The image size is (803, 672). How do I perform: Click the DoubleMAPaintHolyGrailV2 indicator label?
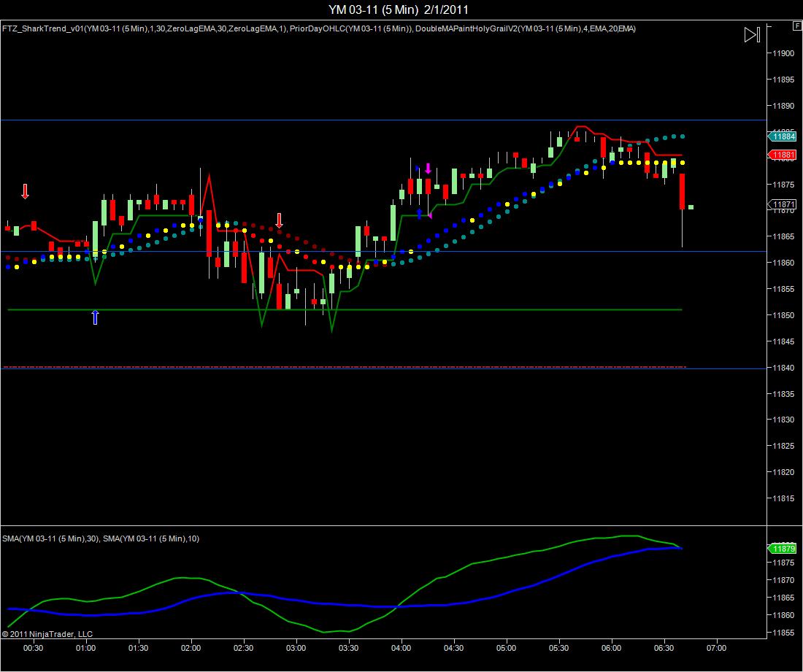coord(526,28)
